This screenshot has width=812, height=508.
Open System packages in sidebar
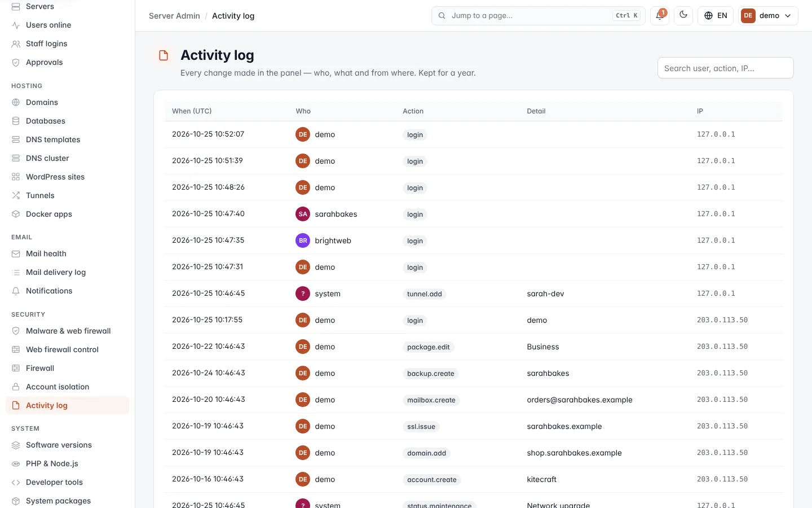(67, 501)
